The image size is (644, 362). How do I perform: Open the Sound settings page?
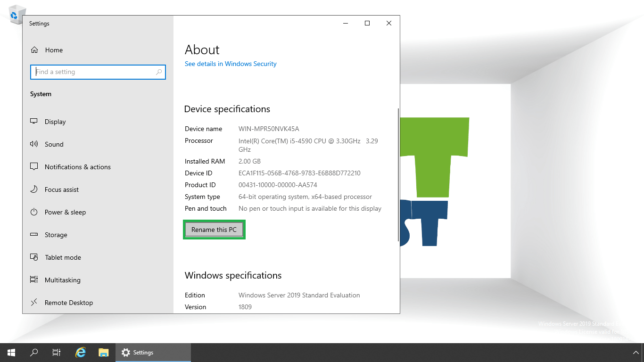point(98,144)
